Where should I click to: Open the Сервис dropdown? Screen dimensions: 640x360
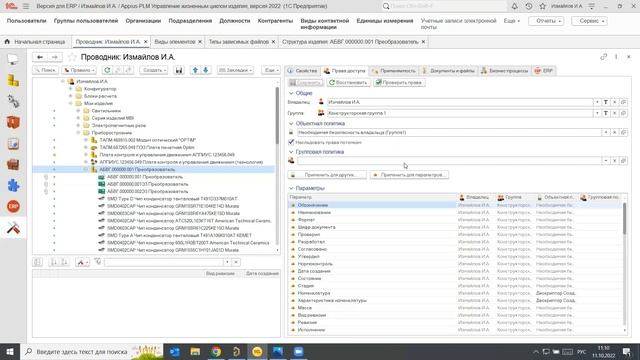[589, 21]
